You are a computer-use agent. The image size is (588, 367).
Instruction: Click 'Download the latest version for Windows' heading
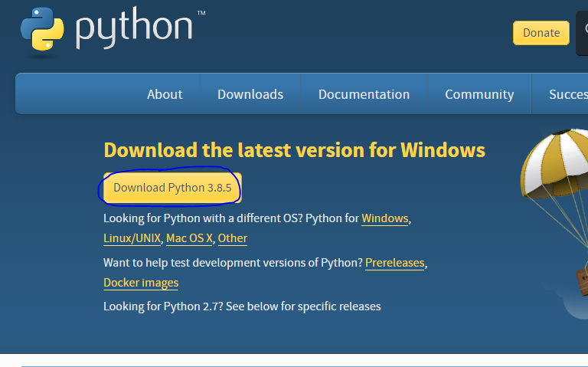coord(294,150)
